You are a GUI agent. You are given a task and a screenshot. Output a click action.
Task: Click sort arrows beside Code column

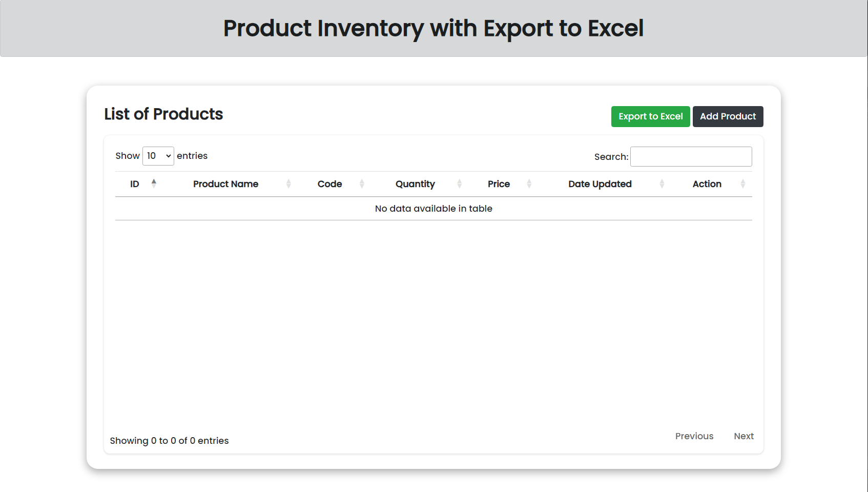pos(362,183)
